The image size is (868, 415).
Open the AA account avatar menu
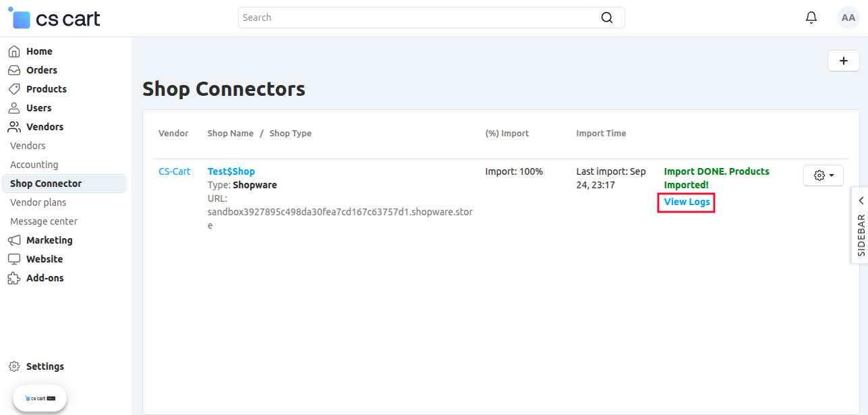point(848,17)
